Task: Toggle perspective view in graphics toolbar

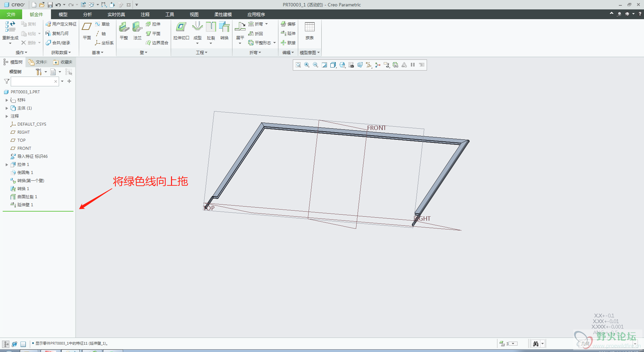Action: click(360, 65)
